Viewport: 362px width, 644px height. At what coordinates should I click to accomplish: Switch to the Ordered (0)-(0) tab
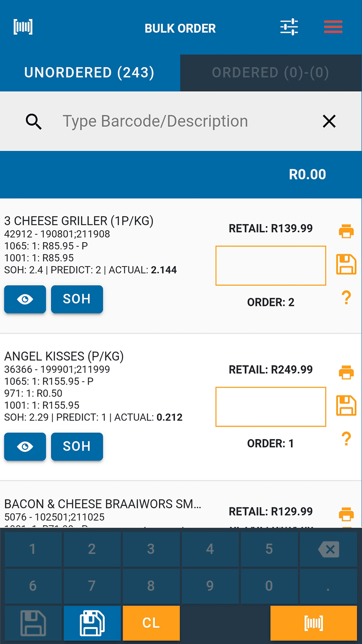271,73
